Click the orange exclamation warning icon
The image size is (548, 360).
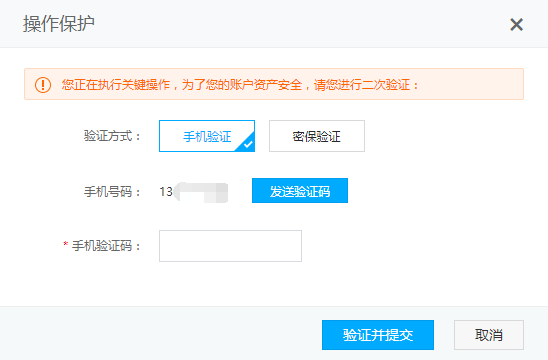coord(43,85)
